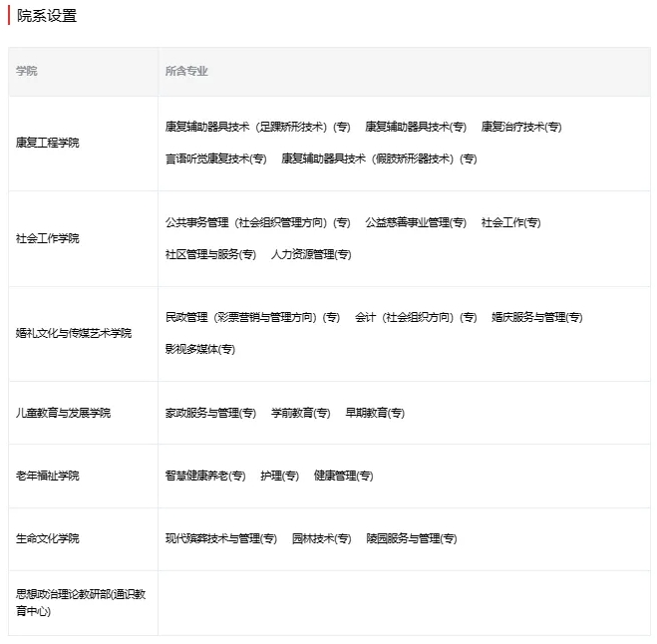This screenshot has height=644, width=657.
Task: Open 现代殡葬技术与管理(专) major
Action: [220, 538]
